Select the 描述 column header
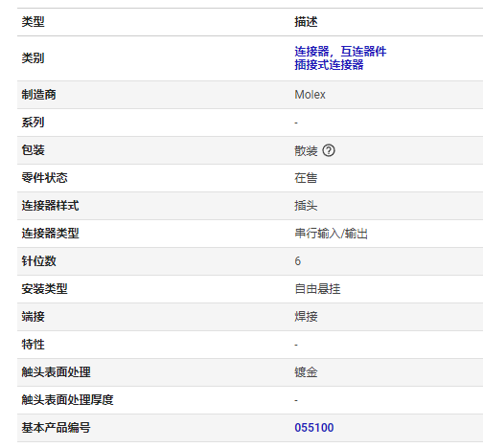 pos(306,22)
